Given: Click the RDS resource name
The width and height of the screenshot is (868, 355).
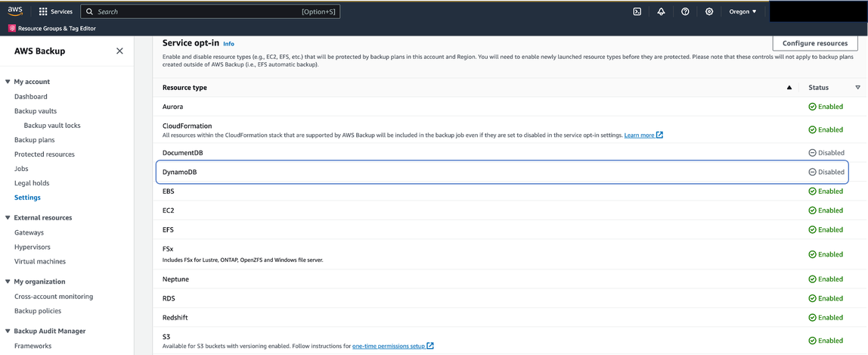Looking at the screenshot, I should 169,298.
